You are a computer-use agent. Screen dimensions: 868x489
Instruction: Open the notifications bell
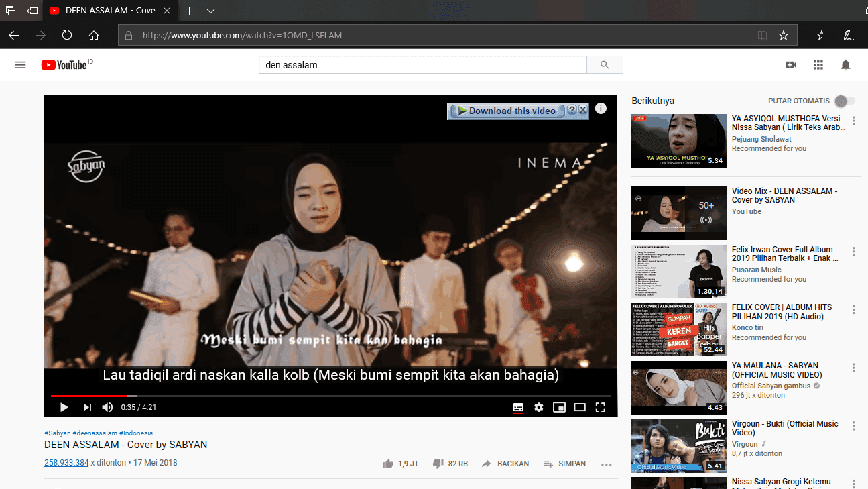click(846, 65)
